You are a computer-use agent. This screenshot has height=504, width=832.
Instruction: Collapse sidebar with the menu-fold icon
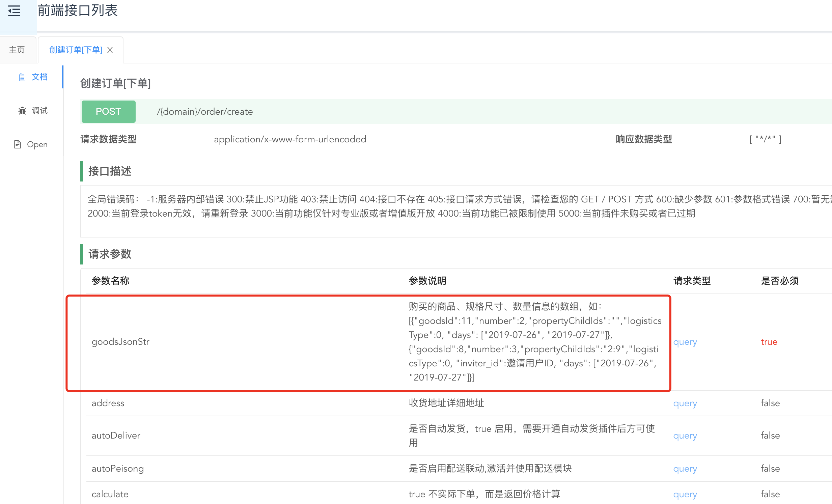14,11
